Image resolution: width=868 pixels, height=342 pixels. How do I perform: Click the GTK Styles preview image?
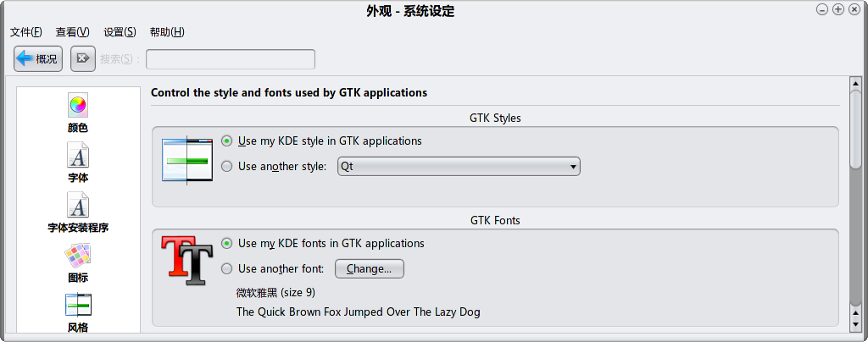pos(187,159)
